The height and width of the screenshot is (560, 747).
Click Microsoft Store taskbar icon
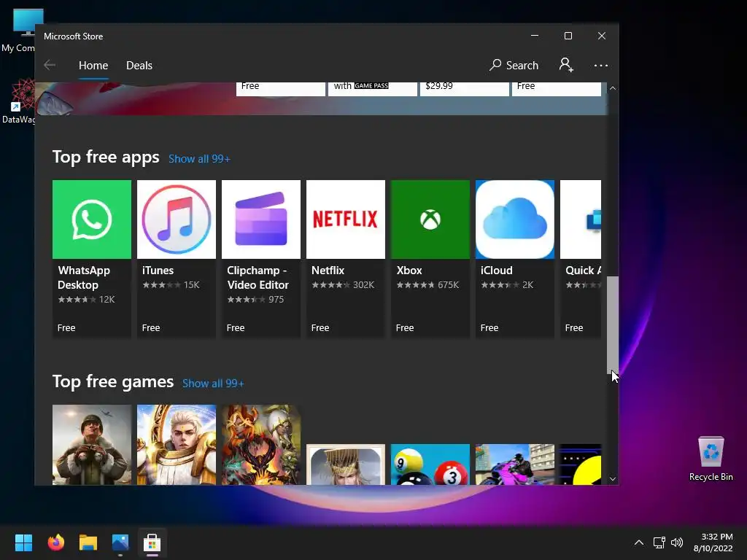click(152, 542)
